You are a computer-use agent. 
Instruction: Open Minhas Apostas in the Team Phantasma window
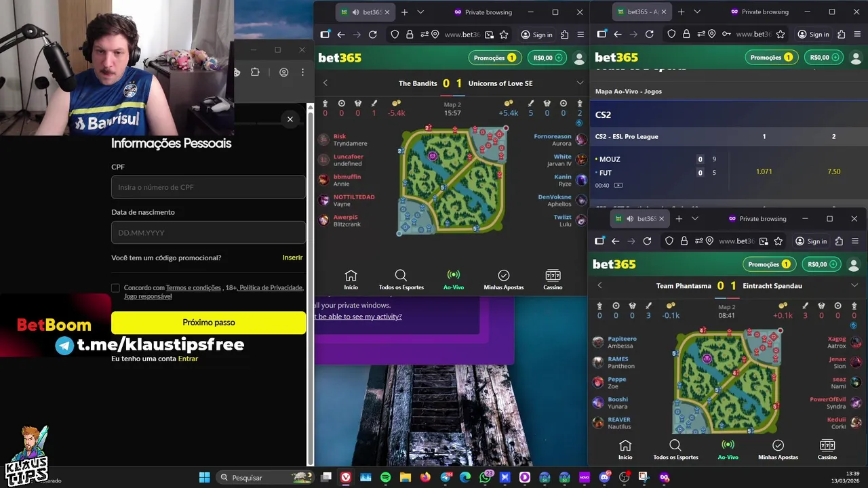(778, 449)
